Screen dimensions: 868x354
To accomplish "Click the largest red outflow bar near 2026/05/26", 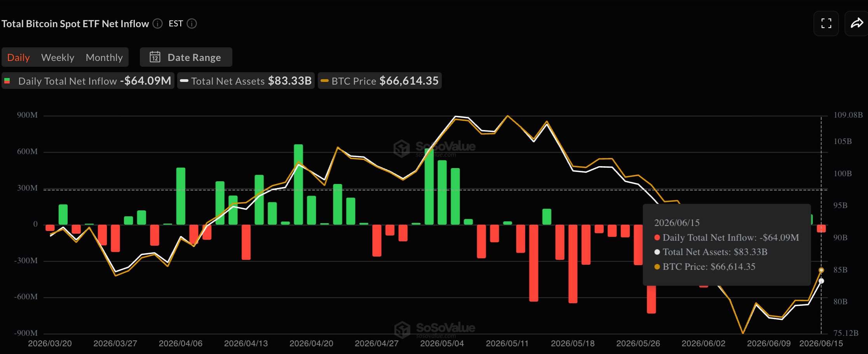I will [651, 299].
